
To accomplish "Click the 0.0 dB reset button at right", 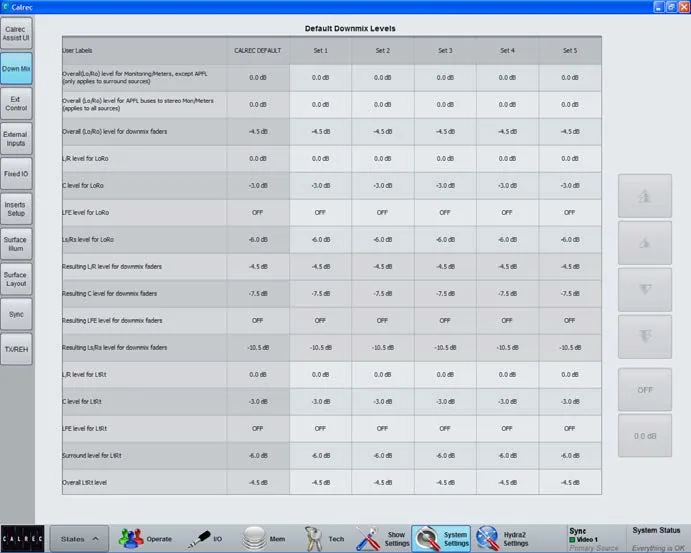I will pyautogui.click(x=645, y=435).
